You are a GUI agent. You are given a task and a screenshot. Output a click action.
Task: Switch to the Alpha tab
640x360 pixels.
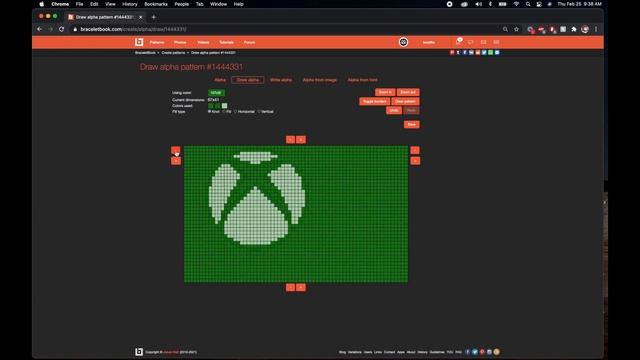[x=220, y=80]
